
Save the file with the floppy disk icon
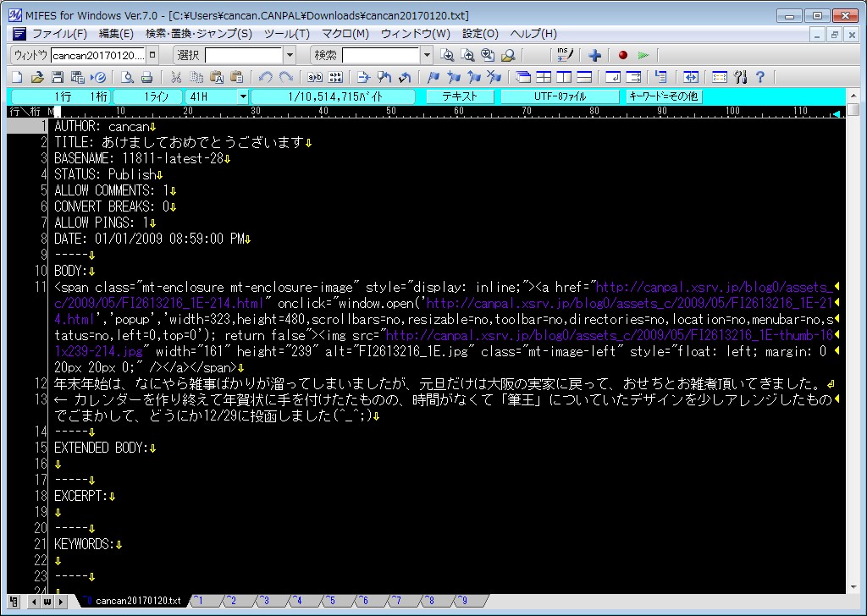[57, 77]
